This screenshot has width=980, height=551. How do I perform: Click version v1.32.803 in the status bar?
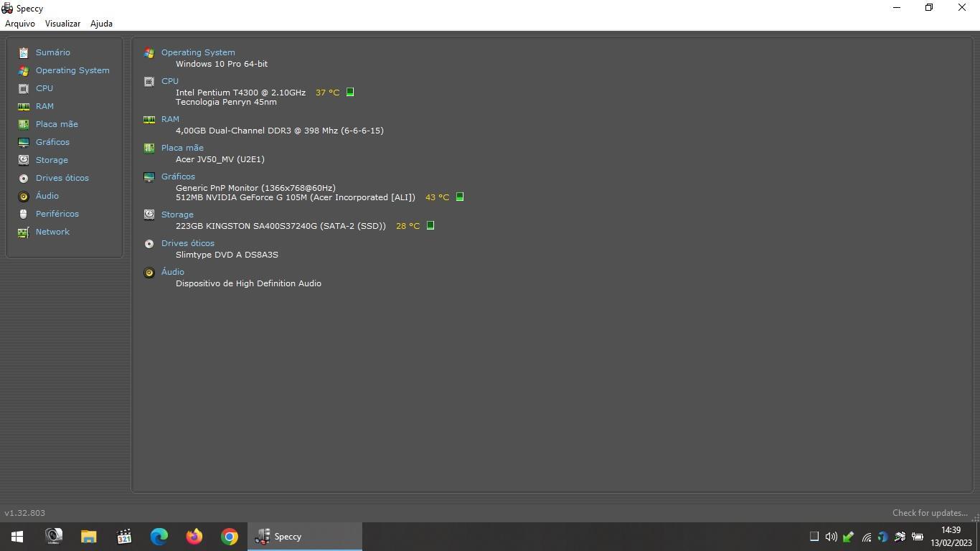pyautogui.click(x=24, y=513)
